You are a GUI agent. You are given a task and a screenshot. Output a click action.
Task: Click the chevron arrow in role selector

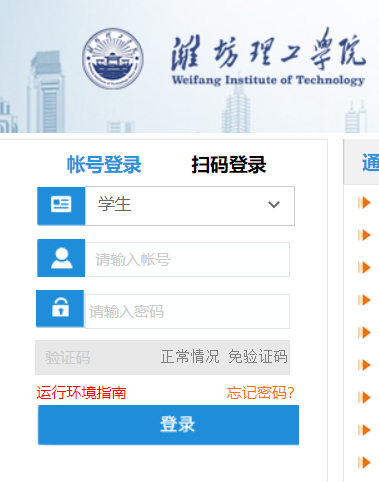(274, 205)
